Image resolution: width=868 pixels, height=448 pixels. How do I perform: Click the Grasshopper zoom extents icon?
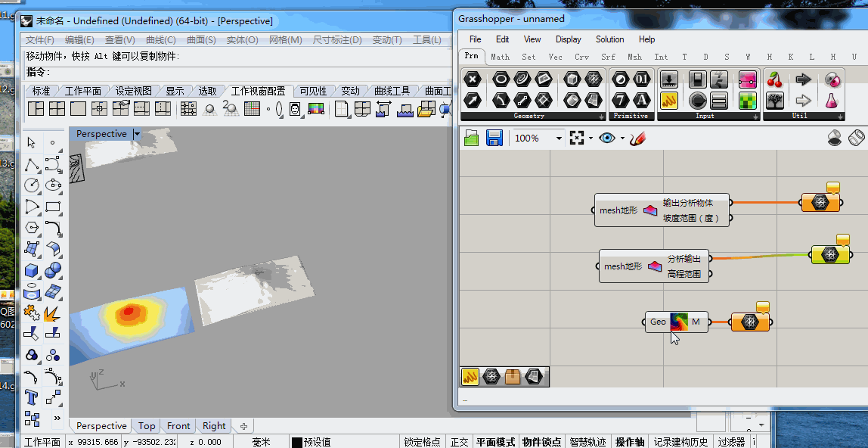click(x=577, y=138)
